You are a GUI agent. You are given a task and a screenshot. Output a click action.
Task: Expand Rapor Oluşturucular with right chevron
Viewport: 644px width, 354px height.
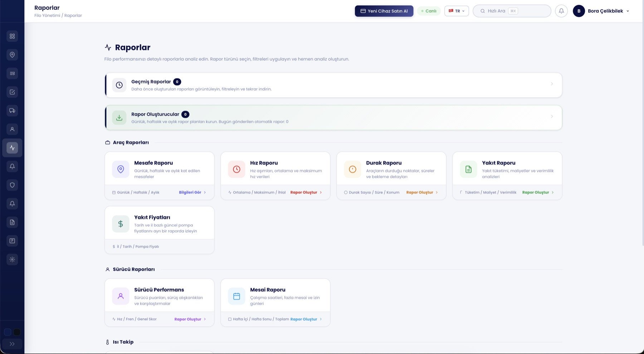(x=552, y=116)
